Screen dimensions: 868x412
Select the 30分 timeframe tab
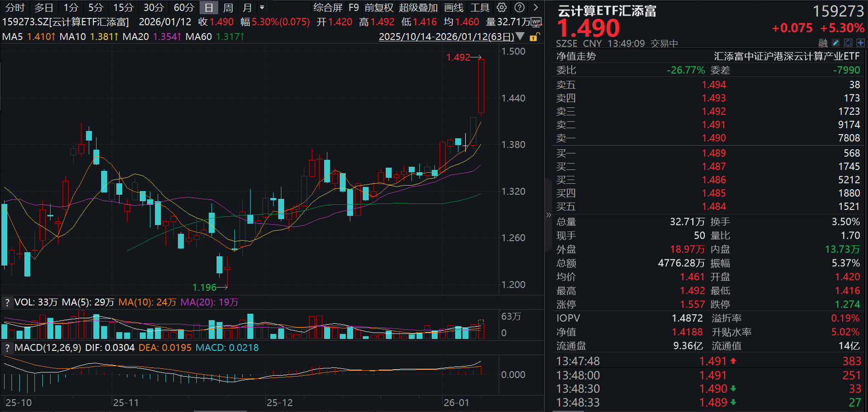click(153, 7)
